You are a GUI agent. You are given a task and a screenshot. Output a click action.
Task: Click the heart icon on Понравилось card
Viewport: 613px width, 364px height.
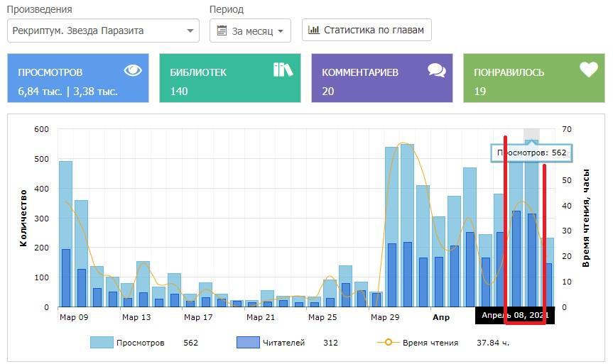[588, 70]
